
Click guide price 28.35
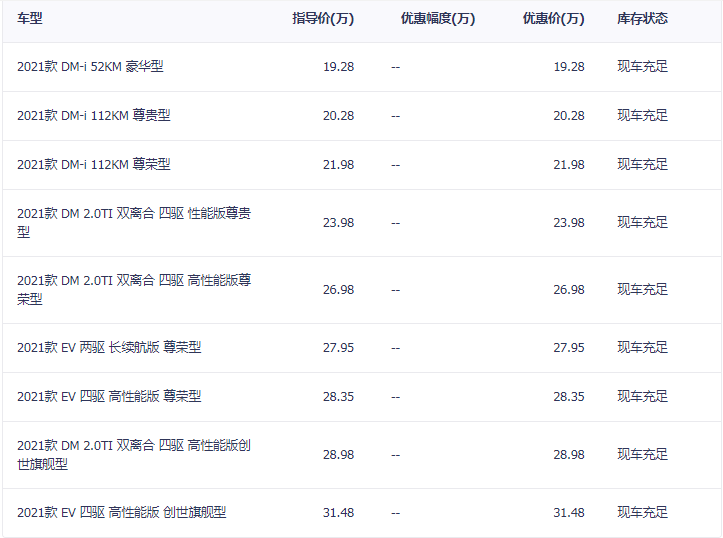click(x=338, y=396)
